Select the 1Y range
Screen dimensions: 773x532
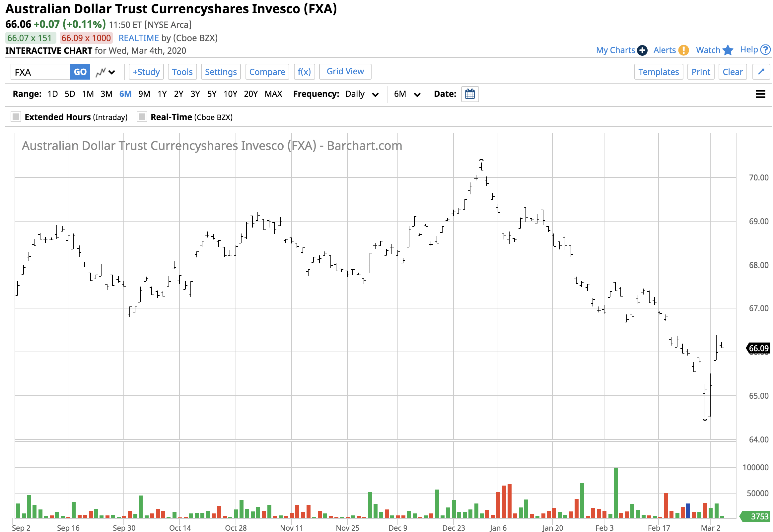pyautogui.click(x=162, y=94)
